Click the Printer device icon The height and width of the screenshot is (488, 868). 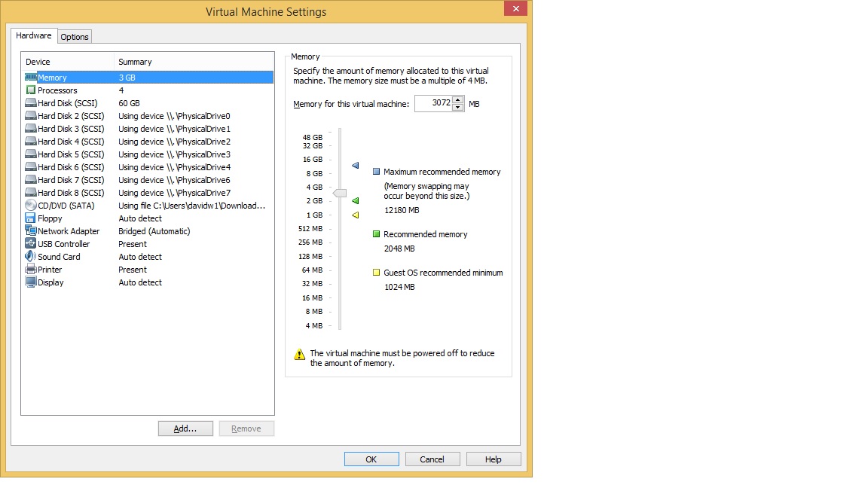pyautogui.click(x=31, y=270)
